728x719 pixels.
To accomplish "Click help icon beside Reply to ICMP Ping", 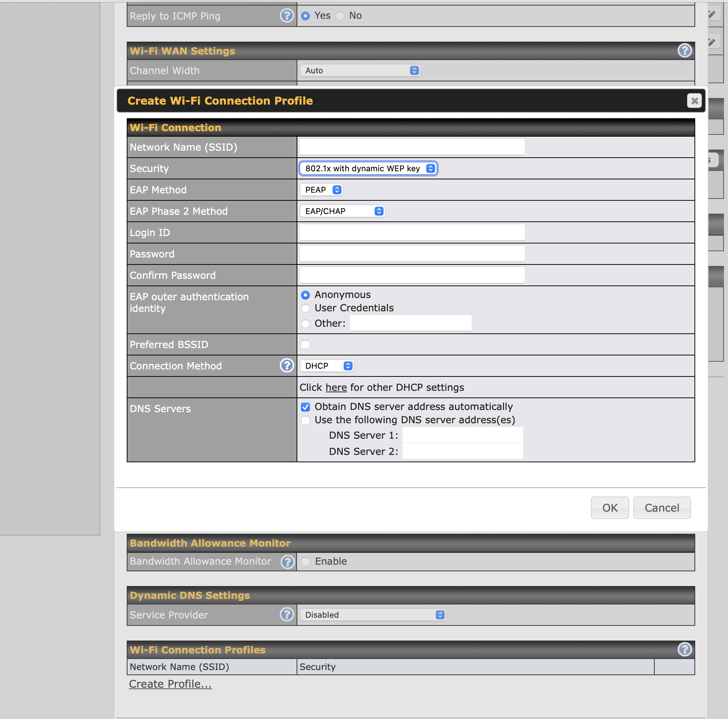I will pyautogui.click(x=287, y=16).
